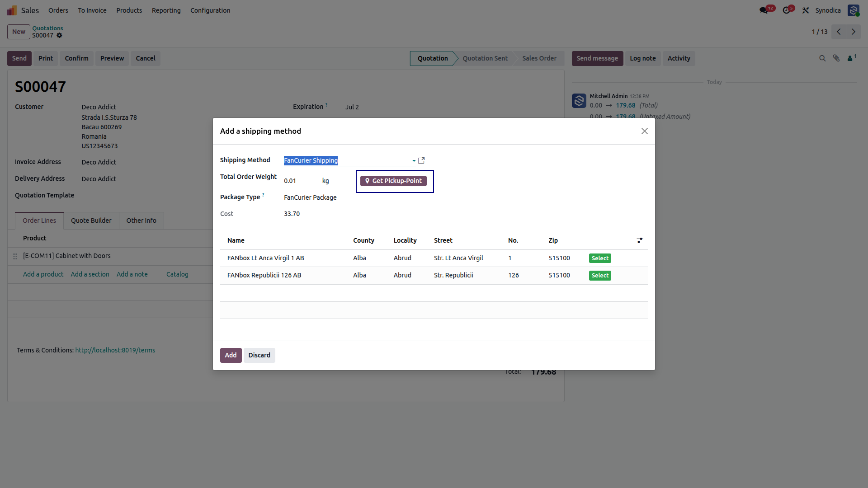This screenshot has height=488, width=868.
Task: Open the Orders menu
Action: pos(58,10)
